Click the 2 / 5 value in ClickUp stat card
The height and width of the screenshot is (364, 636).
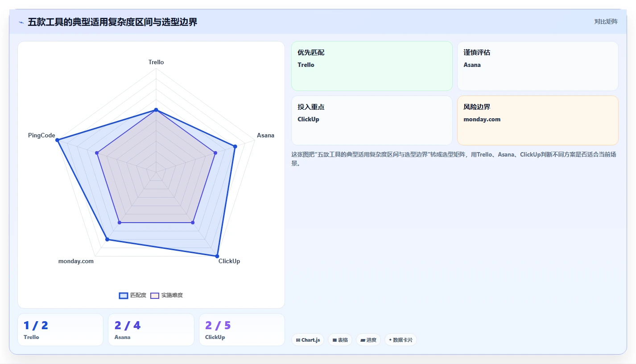(x=218, y=326)
